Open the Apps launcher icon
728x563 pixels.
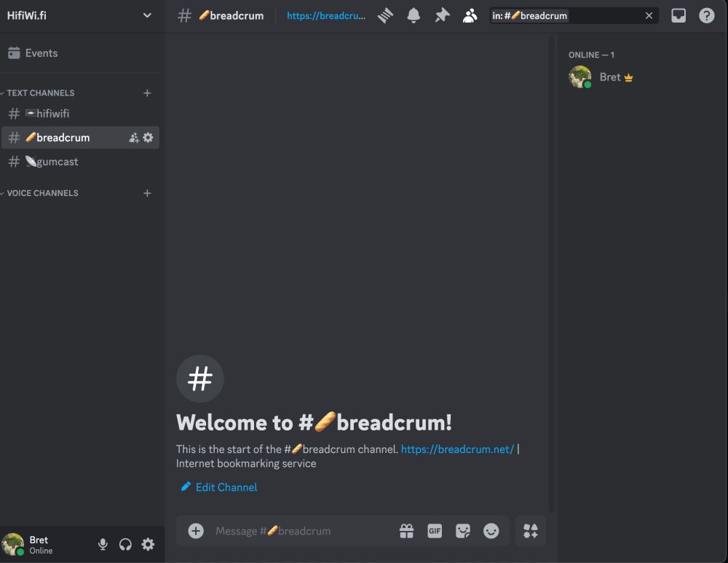click(x=531, y=531)
